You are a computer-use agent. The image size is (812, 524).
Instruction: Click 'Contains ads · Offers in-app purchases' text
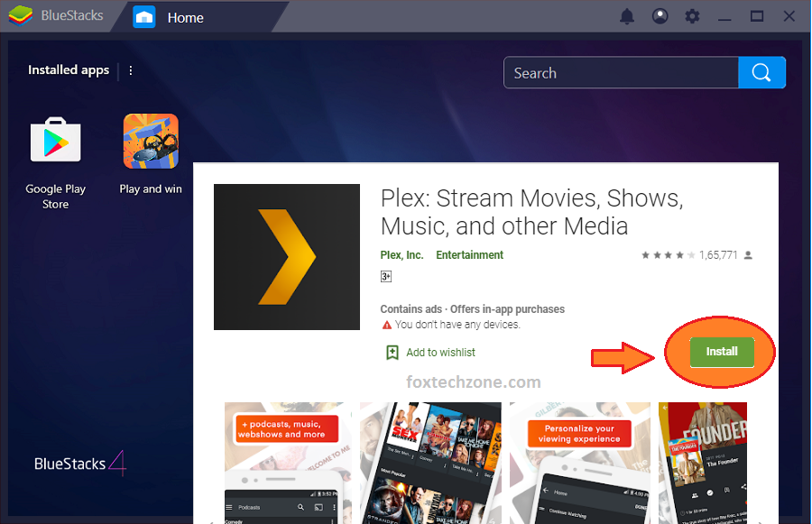[472, 309]
